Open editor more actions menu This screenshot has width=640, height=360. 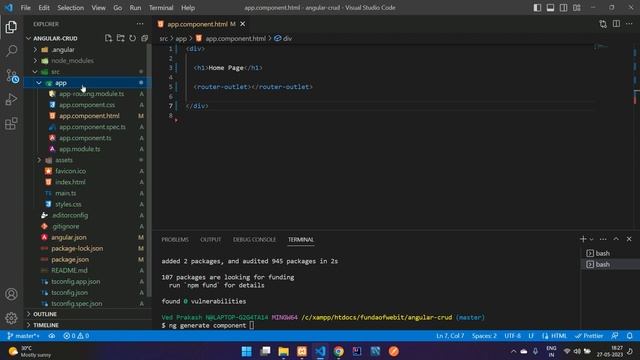point(629,24)
